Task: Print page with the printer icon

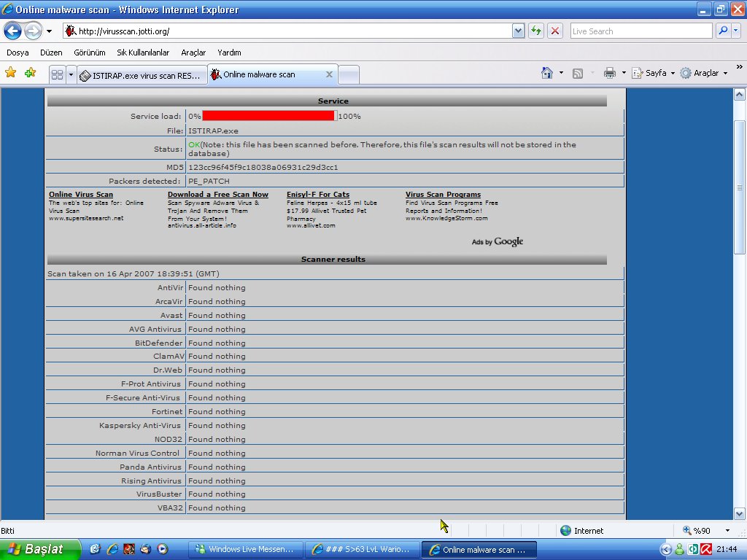Action: [x=609, y=73]
